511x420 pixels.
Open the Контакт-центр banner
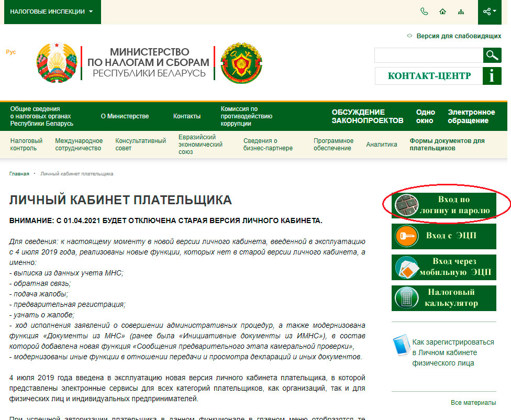click(429, 76)
